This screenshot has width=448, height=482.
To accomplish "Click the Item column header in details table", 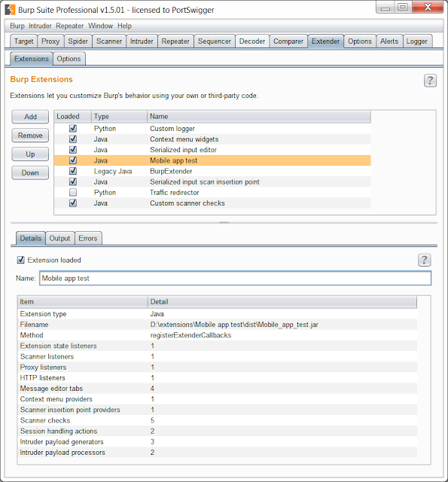I will point(83,302).
